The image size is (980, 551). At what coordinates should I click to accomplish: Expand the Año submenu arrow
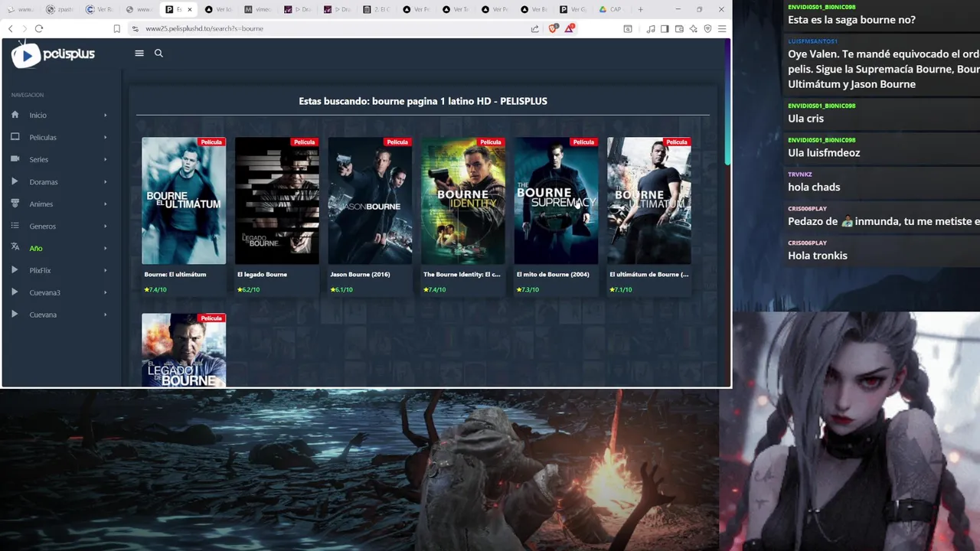coord(105,248)
